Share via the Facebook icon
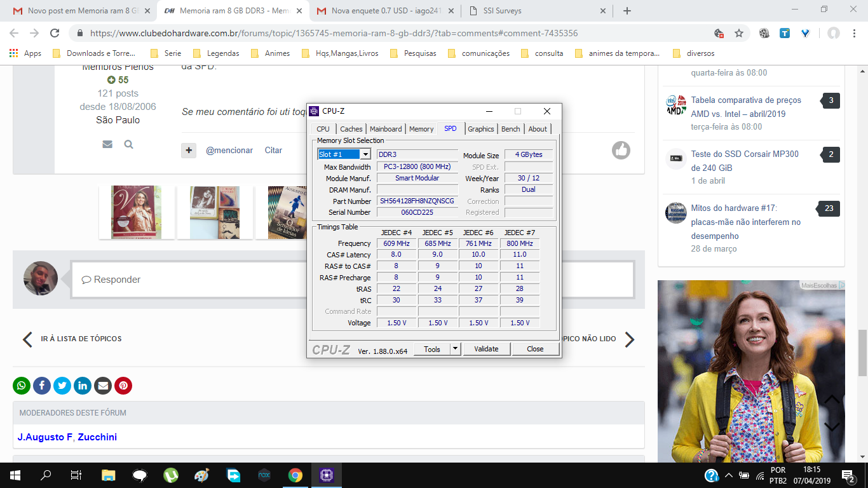The image size is (868, 488). 42,385
